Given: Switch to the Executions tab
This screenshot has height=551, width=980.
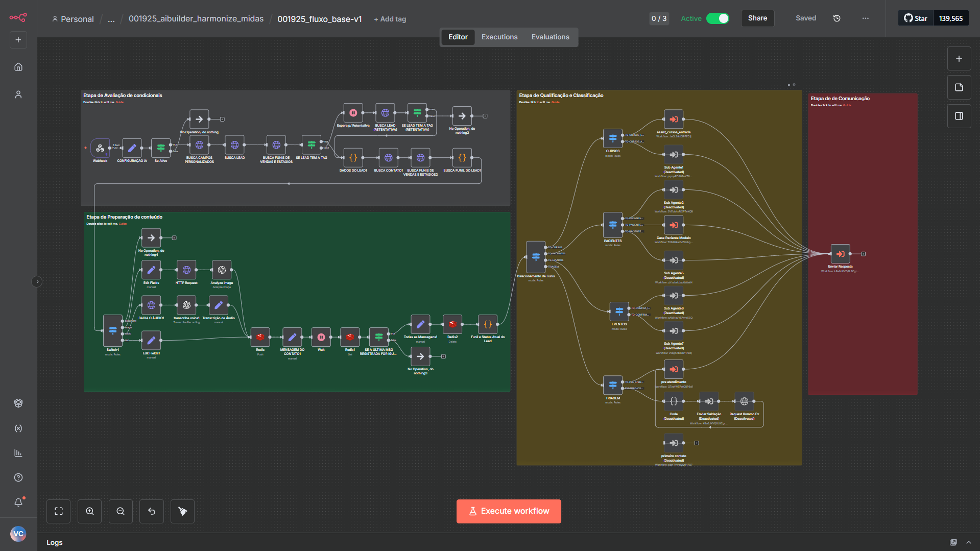Looking at the screenshot, I should (x=499, y=37).
